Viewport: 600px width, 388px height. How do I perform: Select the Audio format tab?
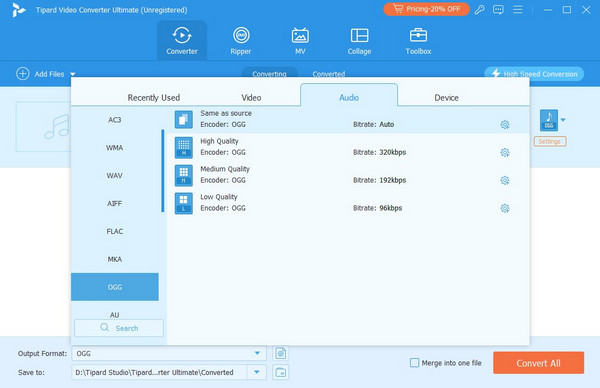[349, 96]
